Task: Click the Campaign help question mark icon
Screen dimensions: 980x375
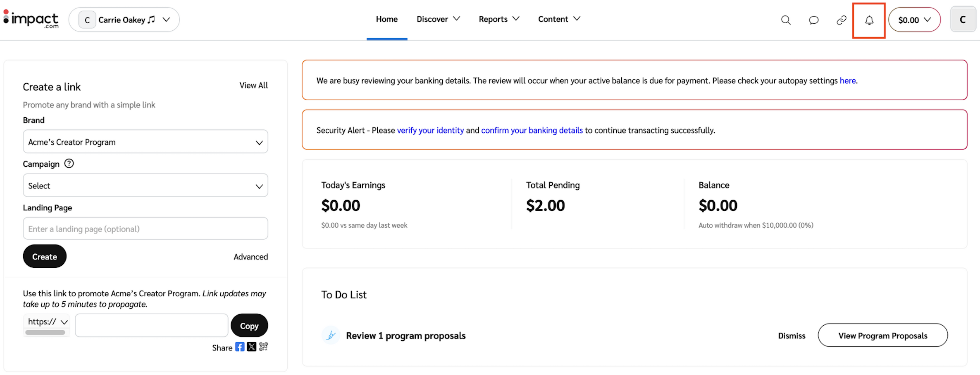Action: tap(69, 164)
